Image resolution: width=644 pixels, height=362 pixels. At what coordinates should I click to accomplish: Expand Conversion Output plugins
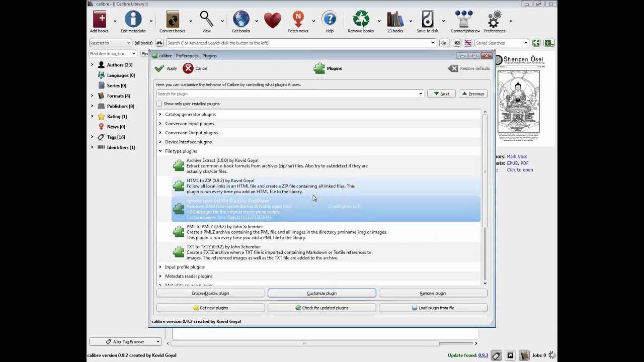point(160,133)
